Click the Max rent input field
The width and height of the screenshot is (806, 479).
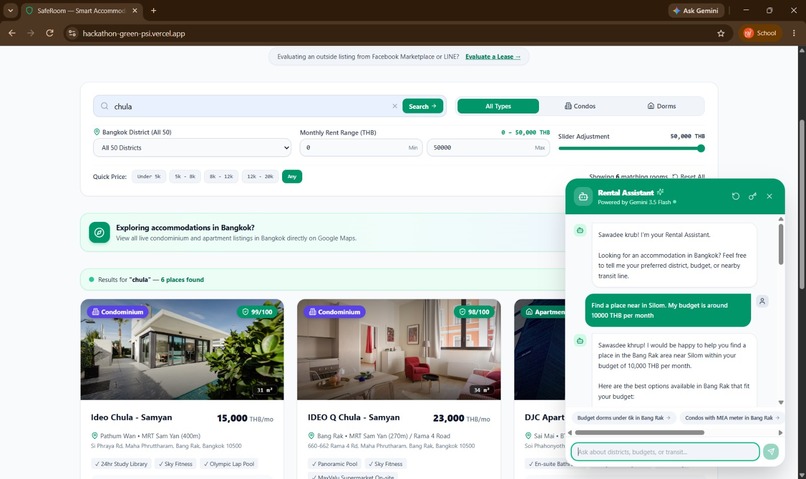coord(488,148)
